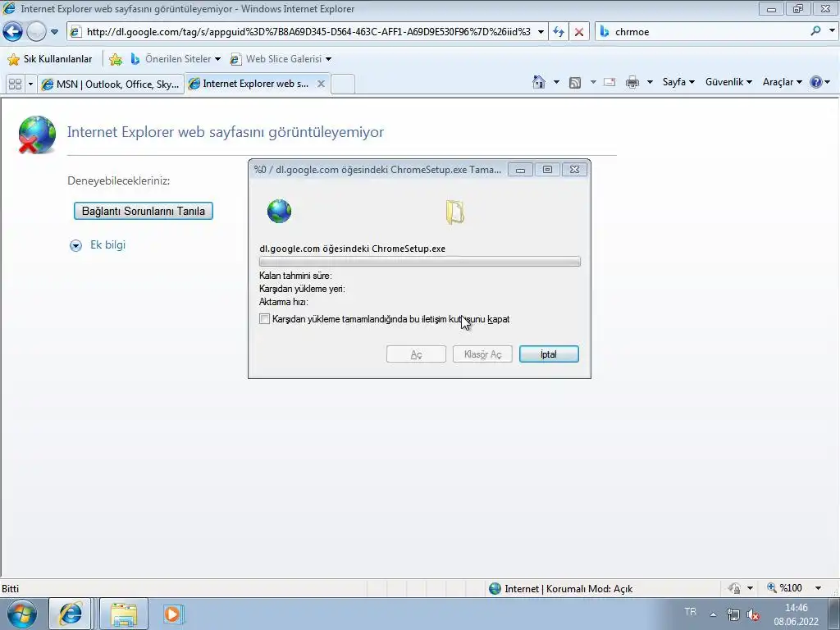Click the Home page icon

[x=539, y=82]
